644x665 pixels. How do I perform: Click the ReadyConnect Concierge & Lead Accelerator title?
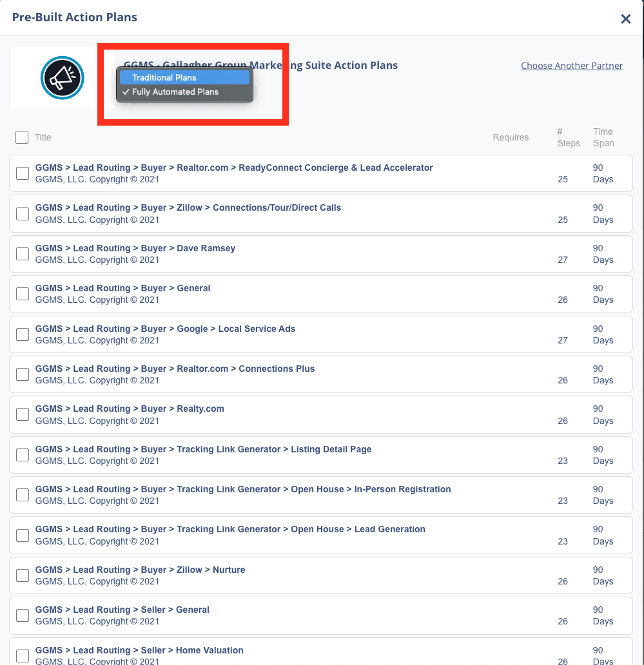(234, 168)
